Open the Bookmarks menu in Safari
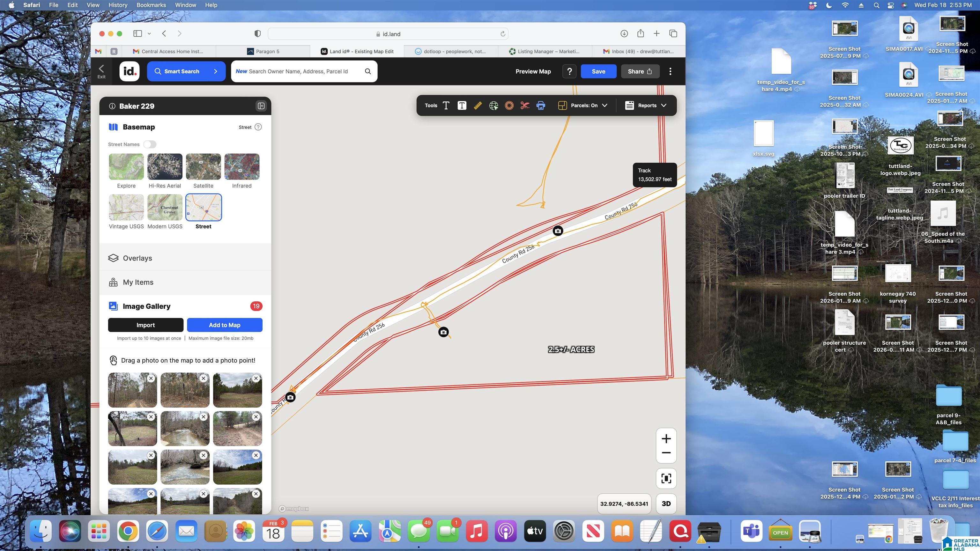 click(151, 5)
